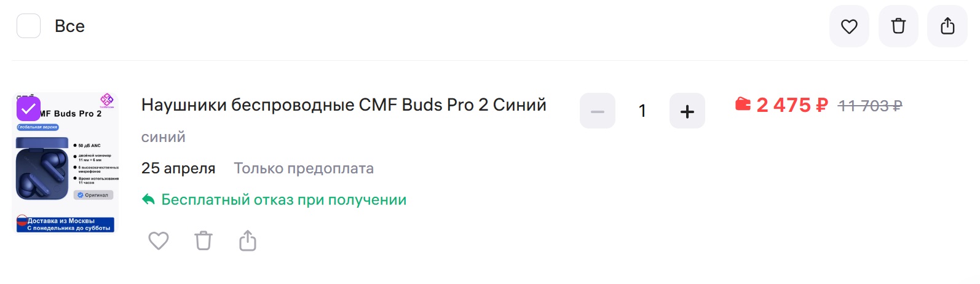
Task: Remove the headphones using item trash icon
Action: tap(204, 240)
